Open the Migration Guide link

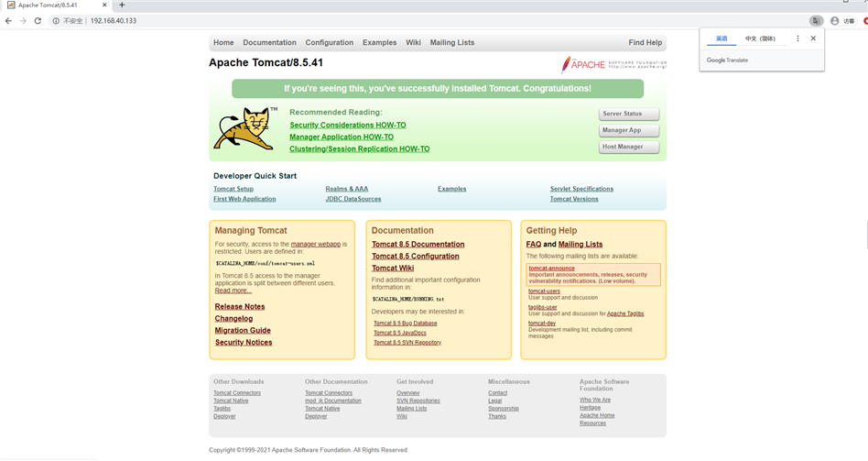(243, 331)
